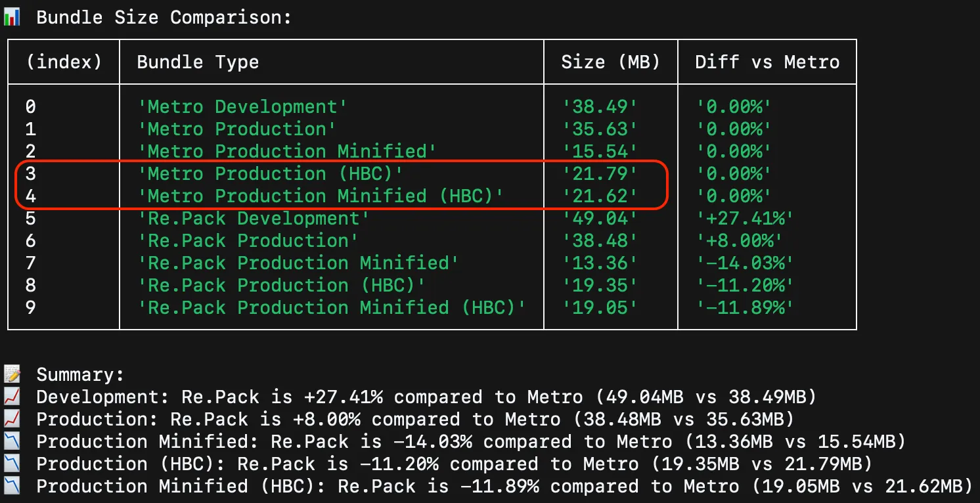Click the 'Bundle Size Comparison:' heading text

tap(164, 18)
